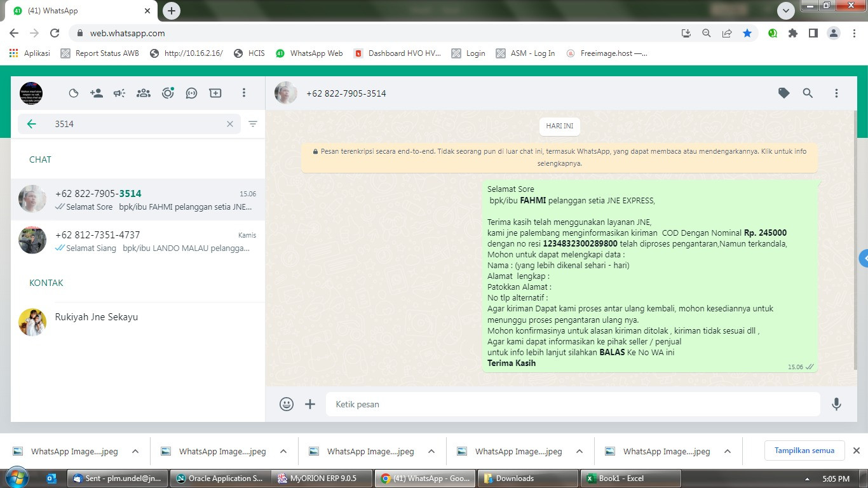
Task: Open the Freeimage.host bookmark
Action: click(x=607, y=53)
